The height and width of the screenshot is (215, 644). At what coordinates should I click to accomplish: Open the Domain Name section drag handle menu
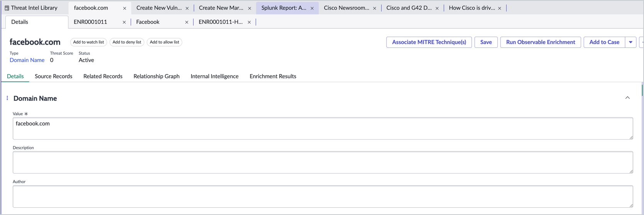pos(7,98)
